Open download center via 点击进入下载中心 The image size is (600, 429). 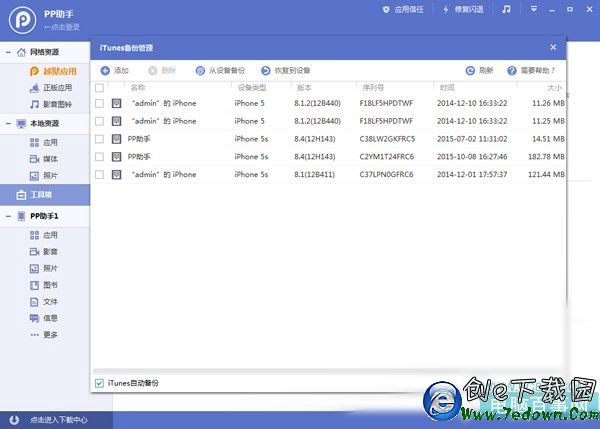59,420
